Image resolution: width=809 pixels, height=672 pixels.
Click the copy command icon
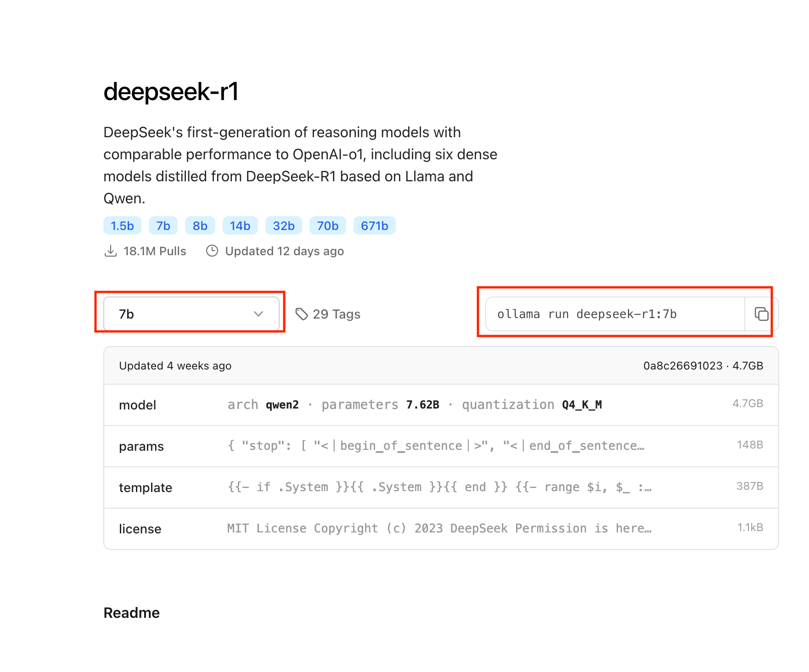(x=761, y=314)
